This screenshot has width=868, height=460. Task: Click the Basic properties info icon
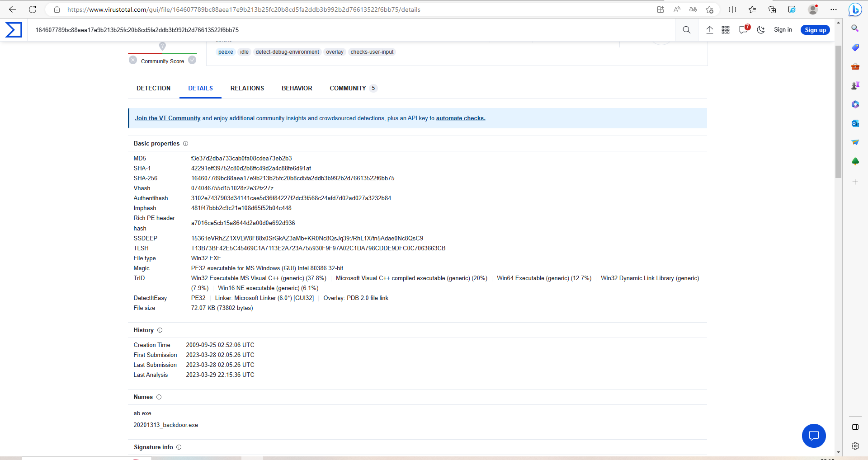(185, 144)
